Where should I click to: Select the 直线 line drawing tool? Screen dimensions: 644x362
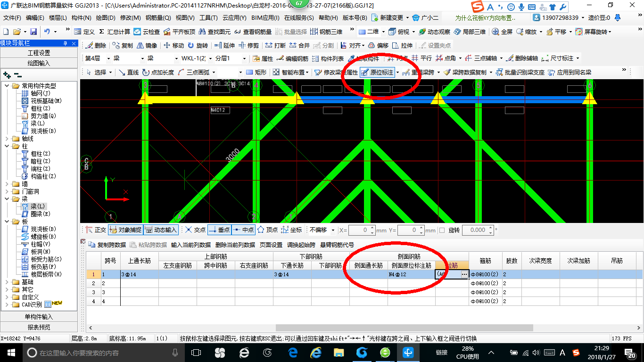[x=129, y=72]
